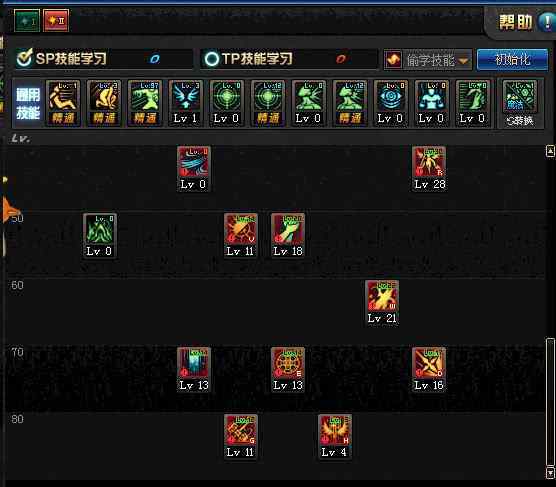Viewport: 556px width, 487px height.
Task: Click the green flame Lv 0 skill
Action: [100, 229]
